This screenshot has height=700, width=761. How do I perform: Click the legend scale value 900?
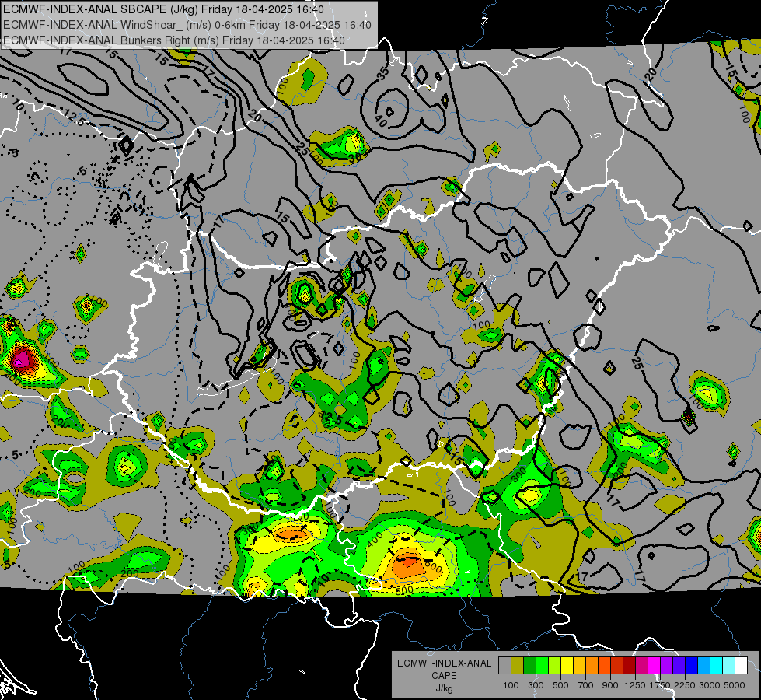610,685
